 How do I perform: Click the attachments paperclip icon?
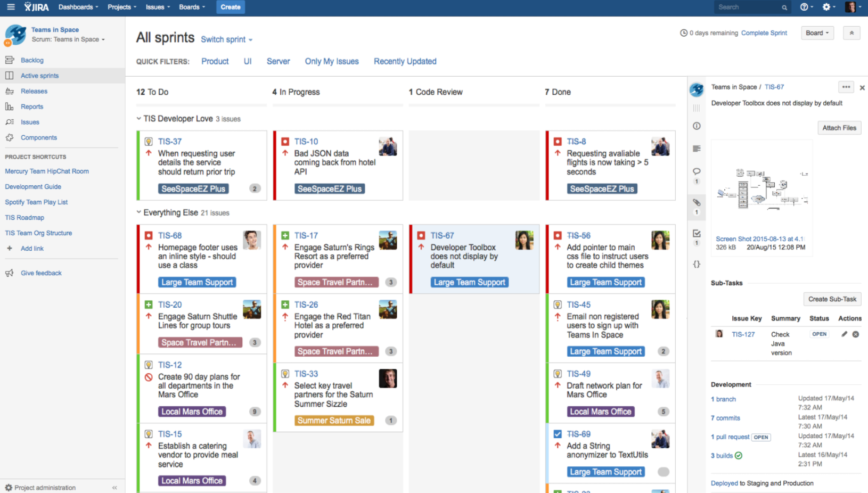[697, 202]
